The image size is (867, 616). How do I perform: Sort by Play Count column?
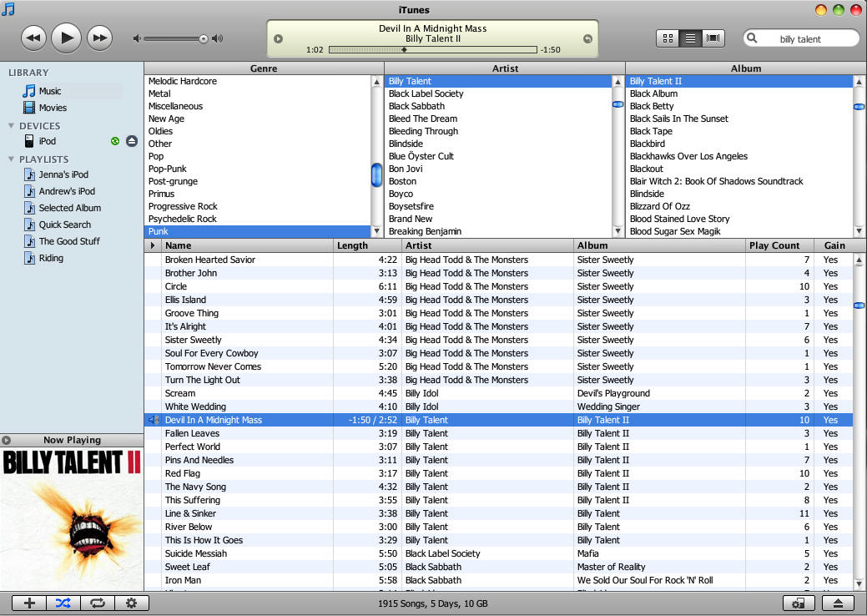[779, 245]
